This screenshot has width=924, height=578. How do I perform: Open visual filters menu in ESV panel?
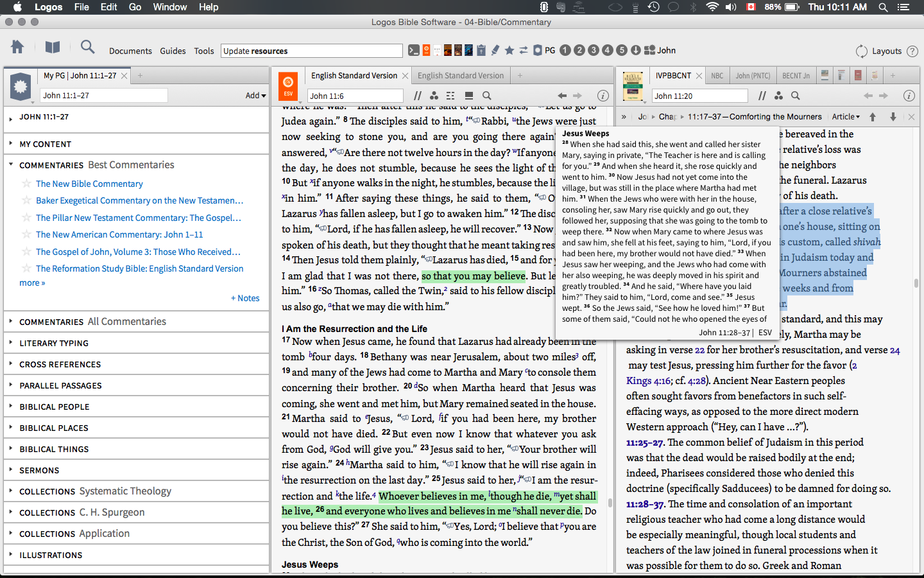click(x=434, y=96)
